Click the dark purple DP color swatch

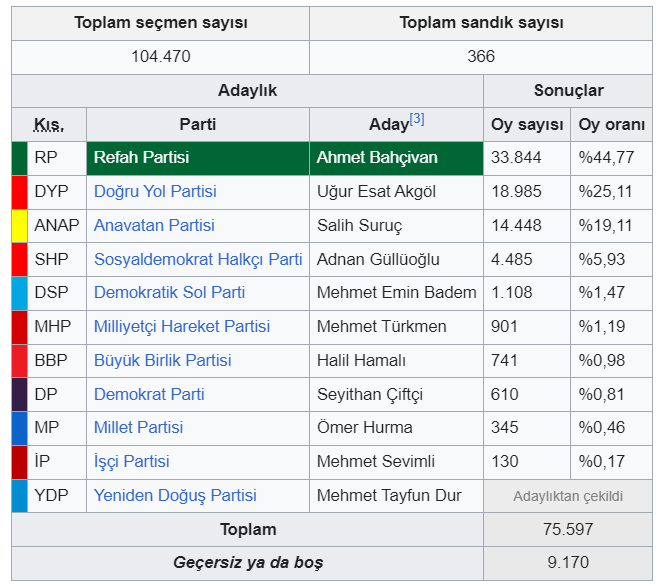(x=20, y=394)
